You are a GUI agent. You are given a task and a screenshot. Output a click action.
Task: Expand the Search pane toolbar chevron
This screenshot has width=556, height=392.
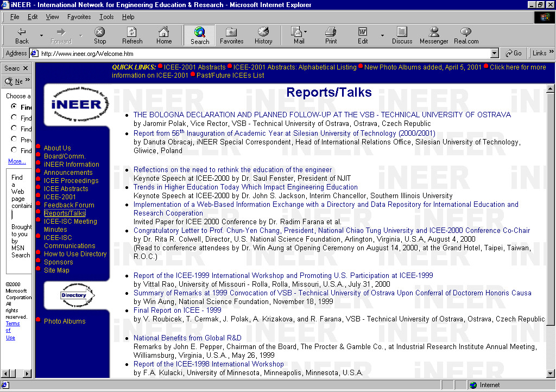(28, 80)
